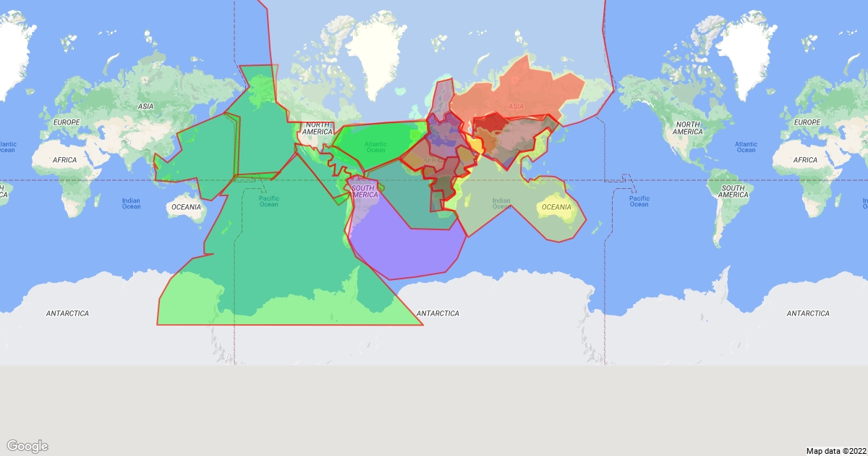The image size is (868, 456).
Task: Select the OCEANIA label inside yellow polygon
Action: point(556,208)
